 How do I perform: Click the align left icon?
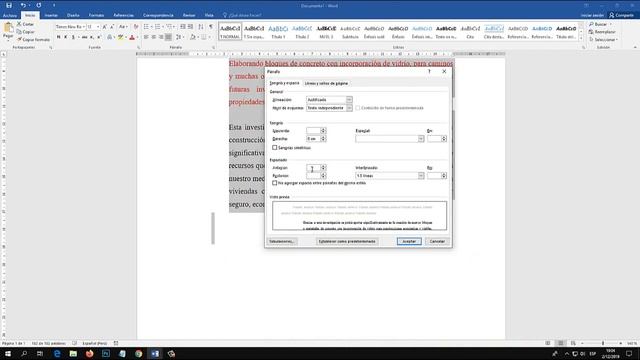146,37
